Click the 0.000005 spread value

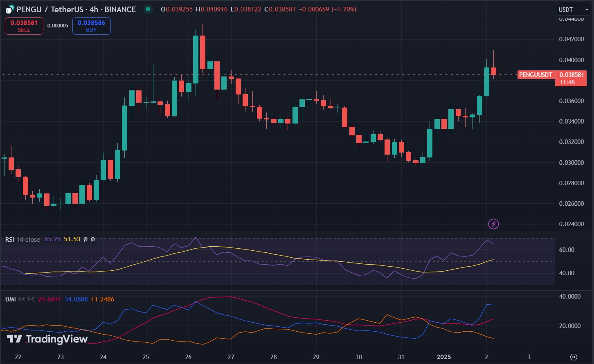[x=58, y=25]
